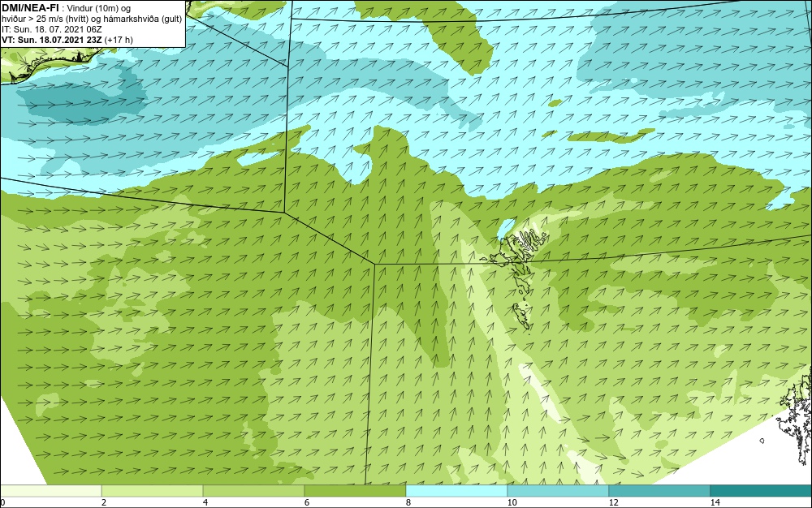Click the 0–2 m/s legend color
This screenshot has width=812, height=508.
(50, 491)
